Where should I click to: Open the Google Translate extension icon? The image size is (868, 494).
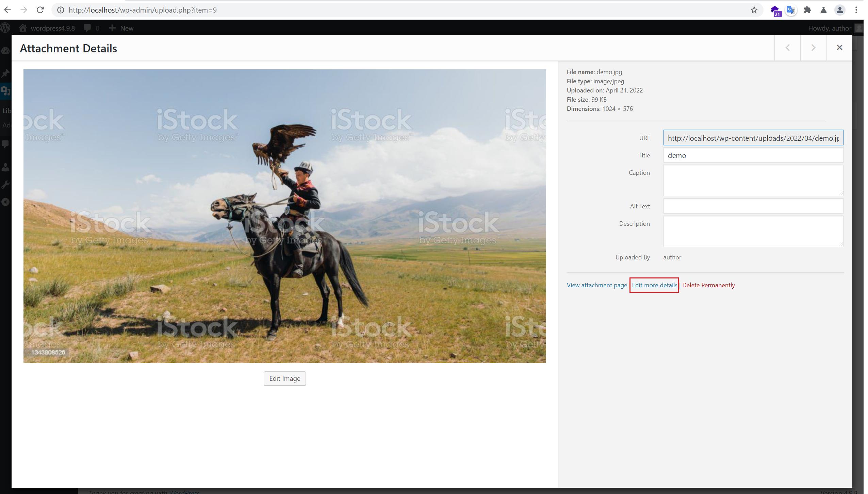point(791,10)
